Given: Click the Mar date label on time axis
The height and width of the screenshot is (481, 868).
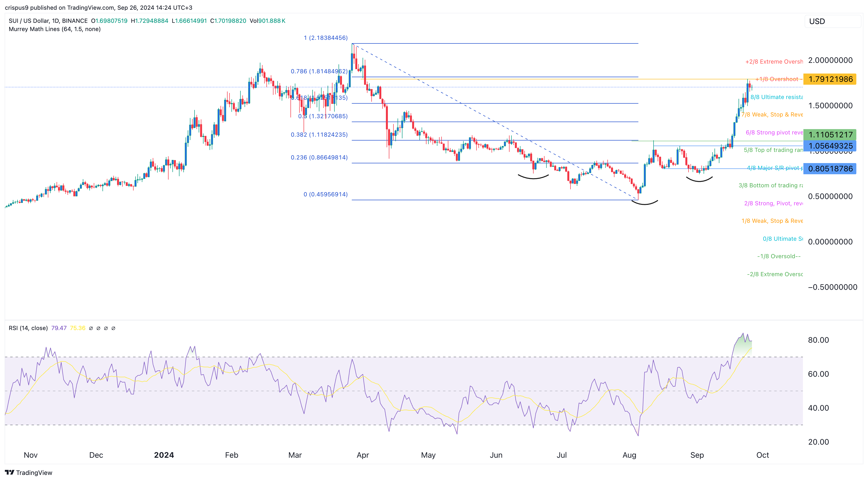Looking at the screenshot, I should pyautogui.click(x=295, y=455).
